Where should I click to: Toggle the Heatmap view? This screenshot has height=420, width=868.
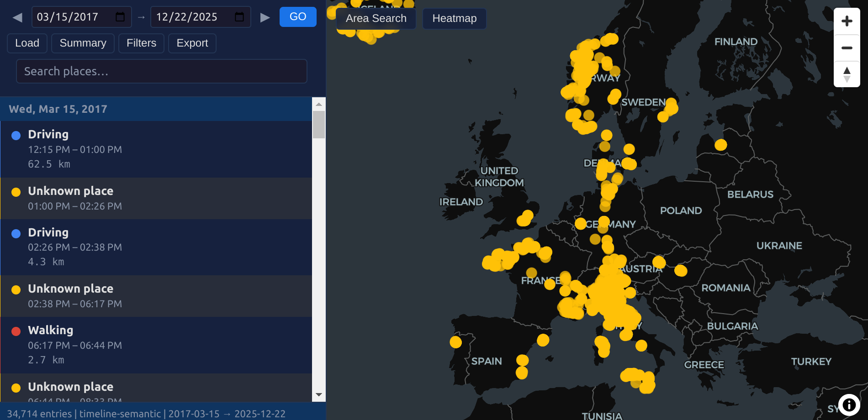point(455,18)
